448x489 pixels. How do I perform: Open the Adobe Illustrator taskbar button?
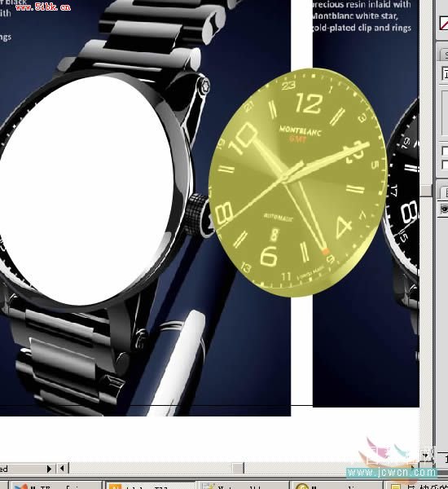151,485
